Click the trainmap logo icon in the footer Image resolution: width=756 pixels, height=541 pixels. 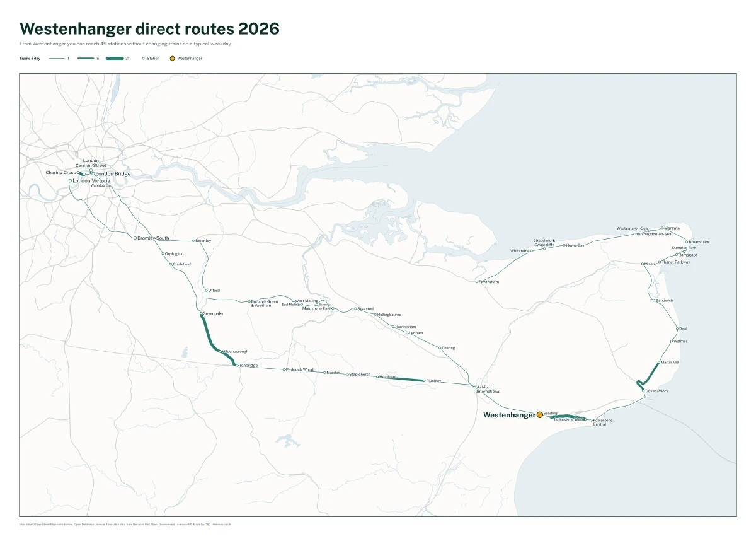coord(208,524)
